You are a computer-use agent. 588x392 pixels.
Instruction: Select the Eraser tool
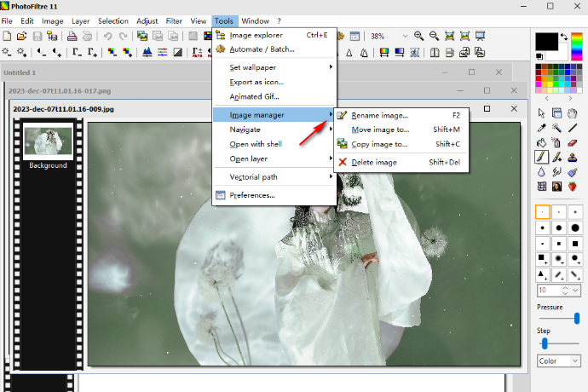tap(572, 142)
